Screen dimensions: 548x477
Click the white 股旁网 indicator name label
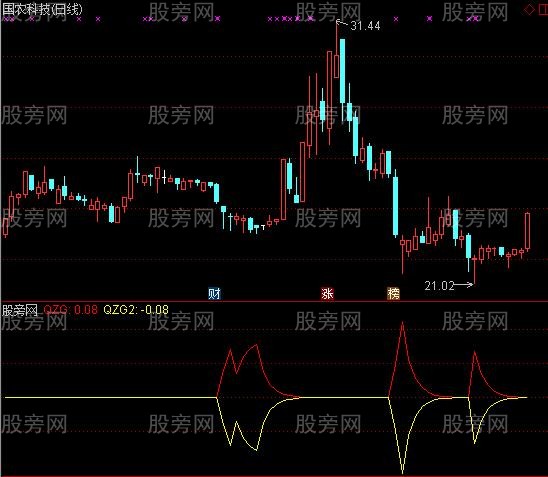pos(20,310)
